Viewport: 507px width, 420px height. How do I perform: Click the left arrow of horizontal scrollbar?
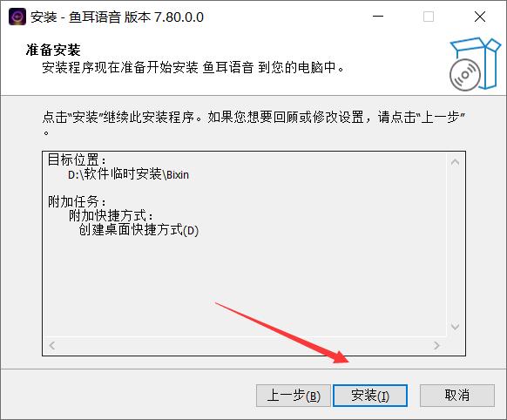tap(52, 346)
